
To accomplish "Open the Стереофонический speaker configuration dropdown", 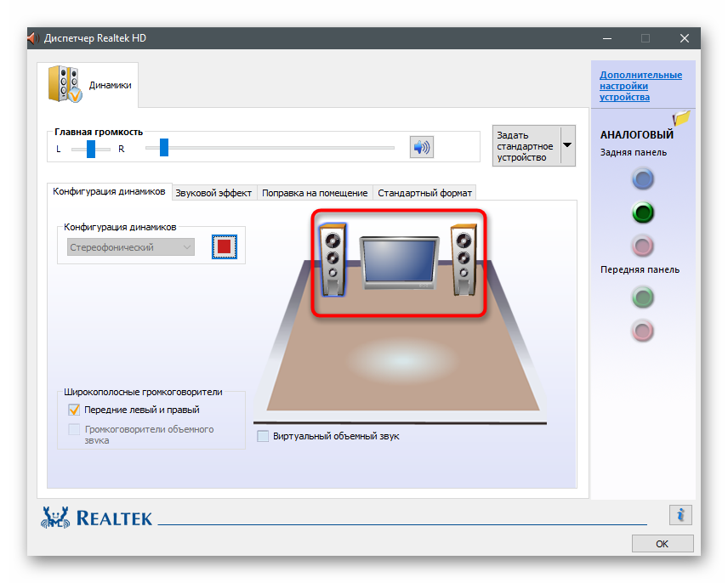I will pyautogui.click(x=131, y=247).
